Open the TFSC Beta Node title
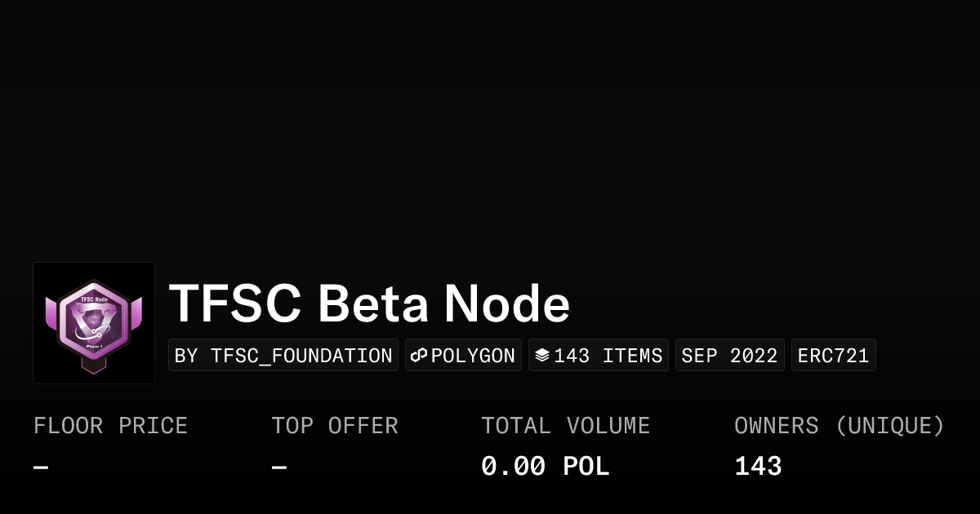This screenshot has width=980, height=514. 369,304
